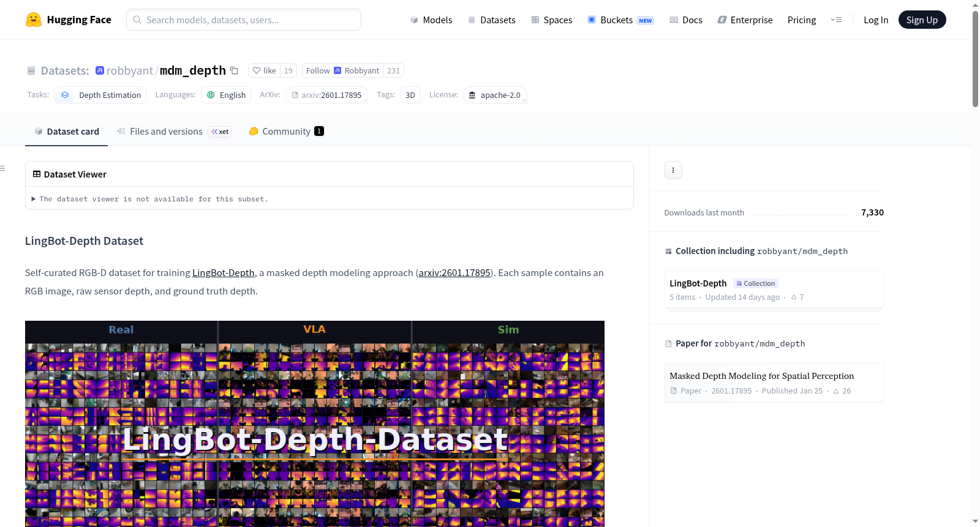Open arxiv:2601.17895 link in description
Image resolution: width=980 pixels, height=527 pixels.
[x=454, y=272]
